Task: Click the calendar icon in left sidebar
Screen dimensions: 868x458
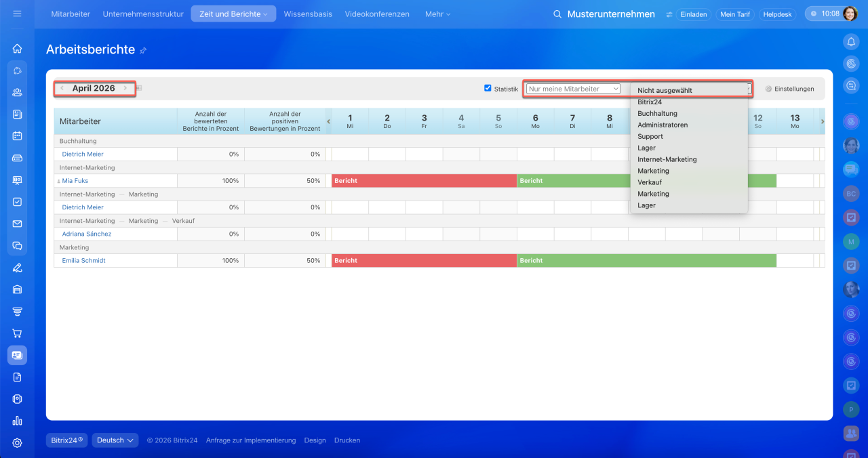Action: 17,136
